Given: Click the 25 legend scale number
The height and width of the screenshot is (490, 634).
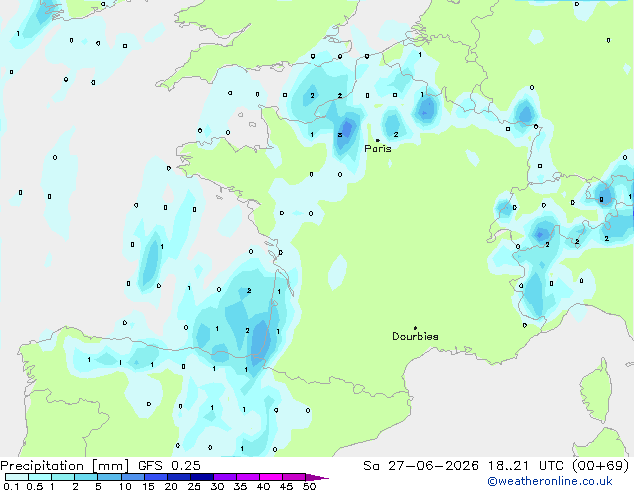Looking at the screenshot, I should [194, 486].
